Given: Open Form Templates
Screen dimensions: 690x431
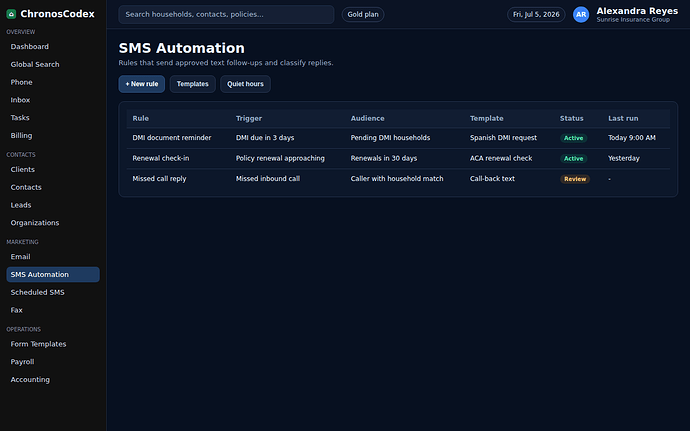Looking at the screenshot, I should [x=53, y=344].
